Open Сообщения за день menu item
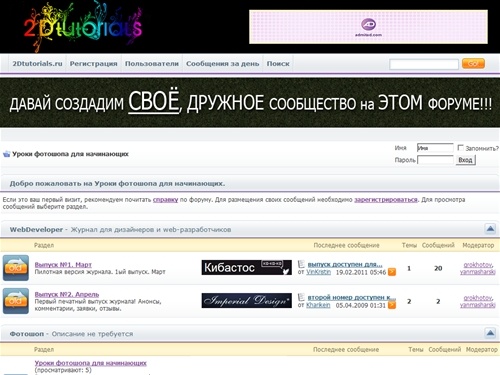Image resolution: width=500 pixels, height=375 pixels. [x=222, y=63]
